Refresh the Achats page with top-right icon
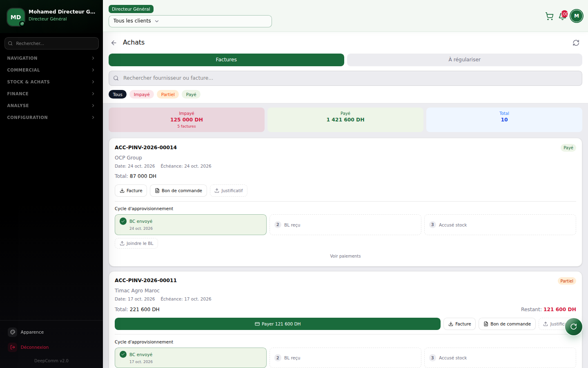 (576, 43)
